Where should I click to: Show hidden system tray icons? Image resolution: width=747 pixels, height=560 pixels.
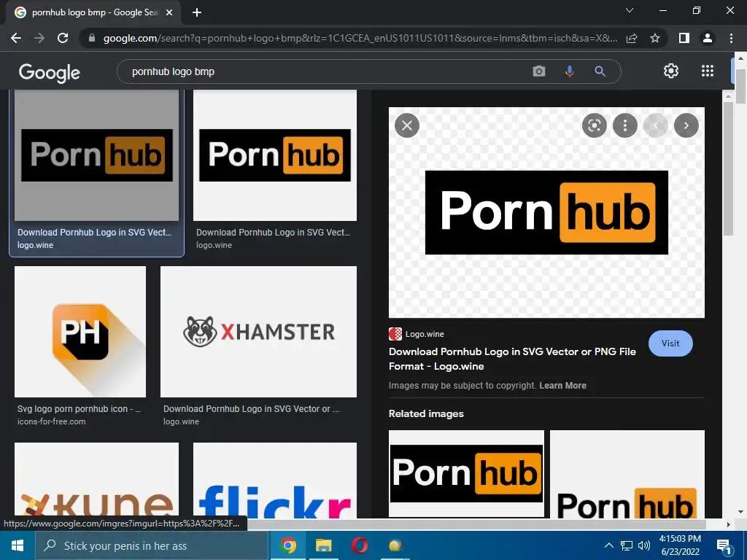coord(609,545)
